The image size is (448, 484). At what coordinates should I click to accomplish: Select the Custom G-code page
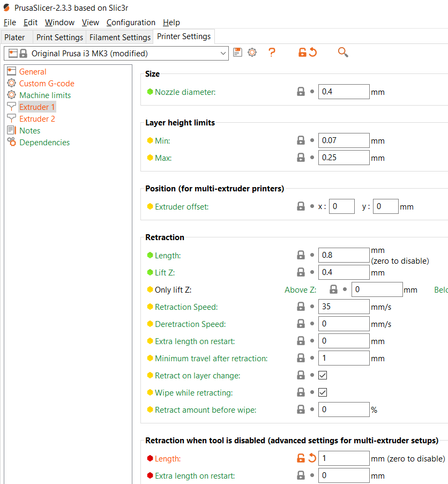(47, 83)
